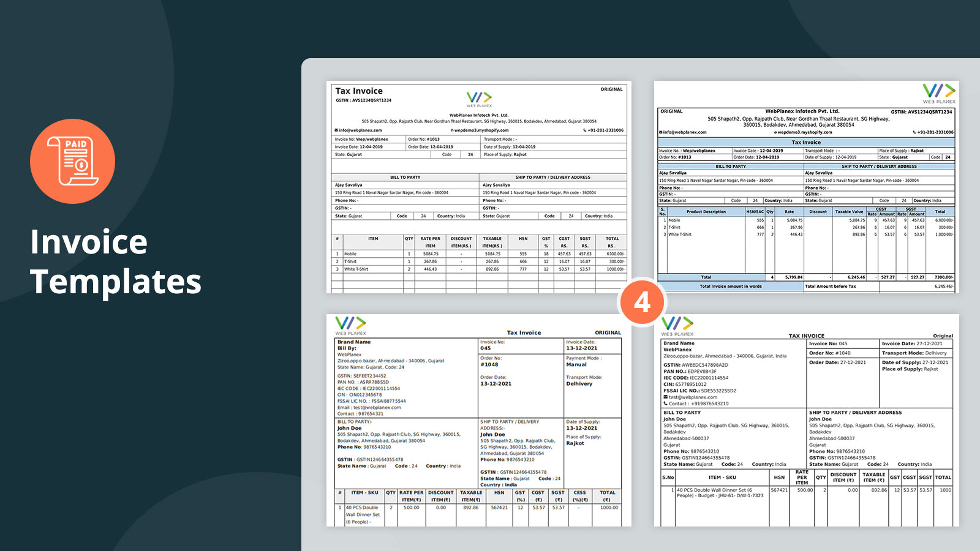Open the bottom-right invoice template thumbnail
Viewport: 980px width, 551px height.
807,420
